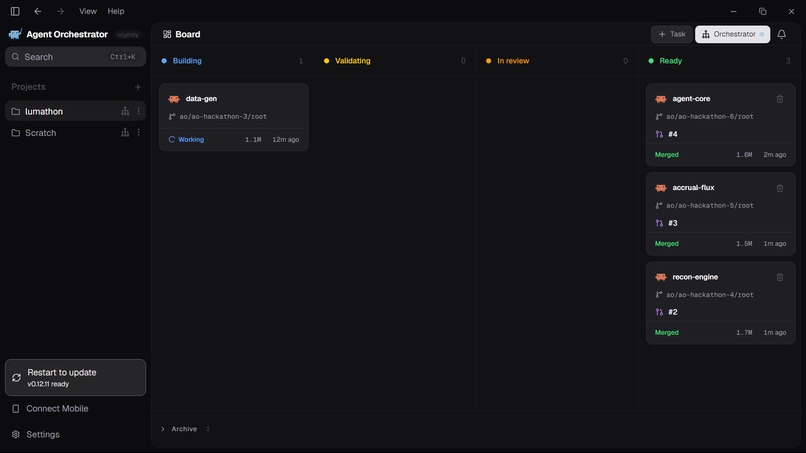Viewport: 806px width, 453px height.
Task: Click Restart to update button
Action: [75, 377]
